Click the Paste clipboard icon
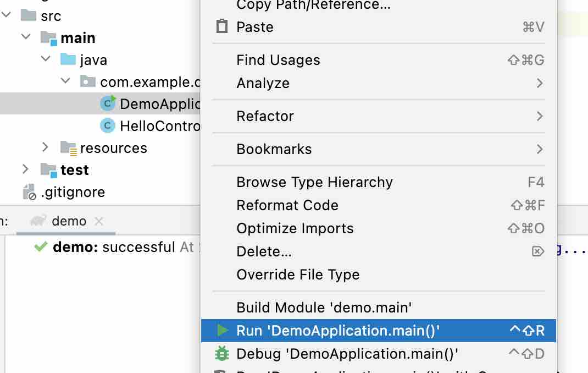The width and height of the screenshot is (588, 373). 222,26
